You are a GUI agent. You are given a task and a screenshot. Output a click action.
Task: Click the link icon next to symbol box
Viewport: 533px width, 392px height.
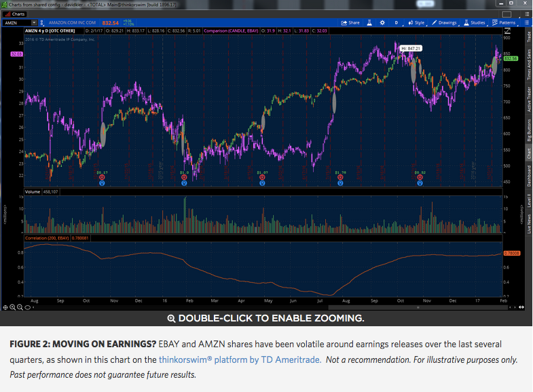[x=42, y=23]
